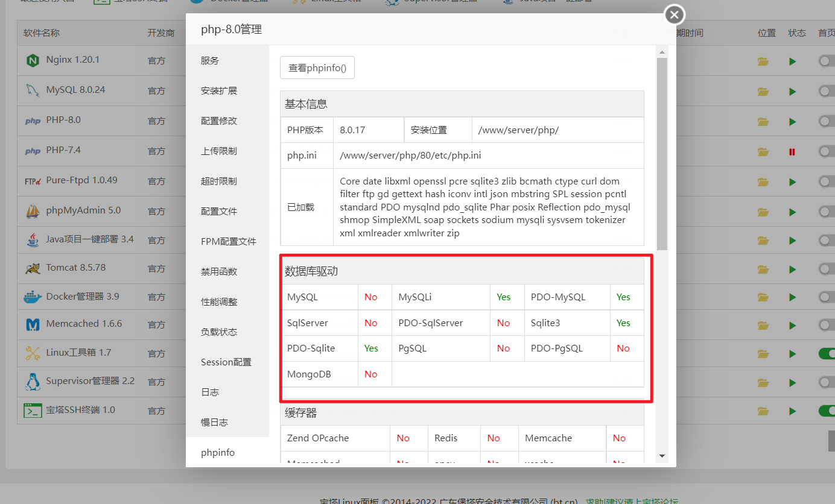
Task: Switch to the 服务 tab
Action: (x=227, y=60)
